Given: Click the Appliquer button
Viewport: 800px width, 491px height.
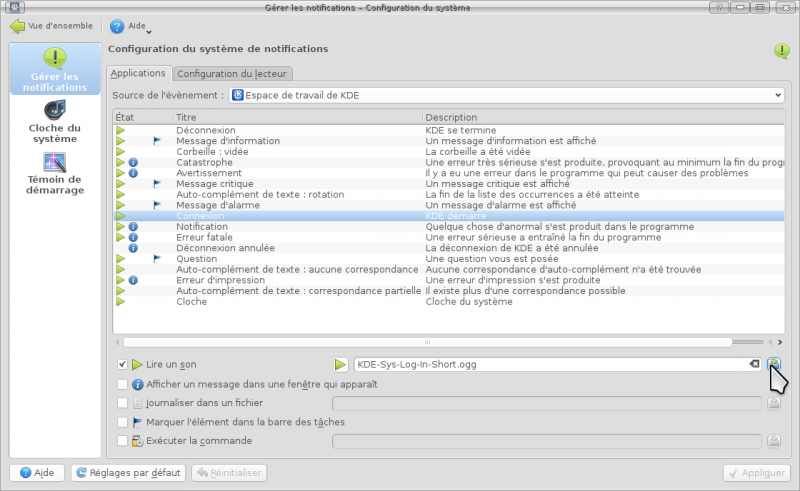Looking at the screenshot, I should pyautogui.click(x=757, y=473).
